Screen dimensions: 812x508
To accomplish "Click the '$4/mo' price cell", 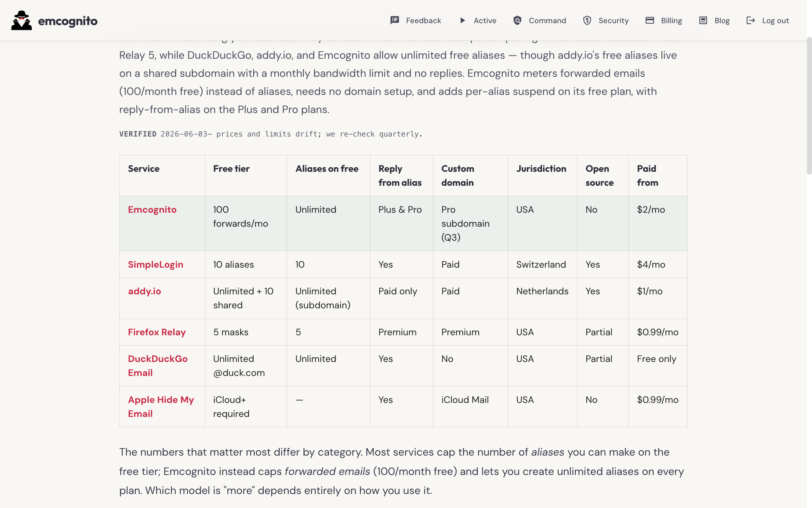I will pyautogui.click(x=658, y=264).
